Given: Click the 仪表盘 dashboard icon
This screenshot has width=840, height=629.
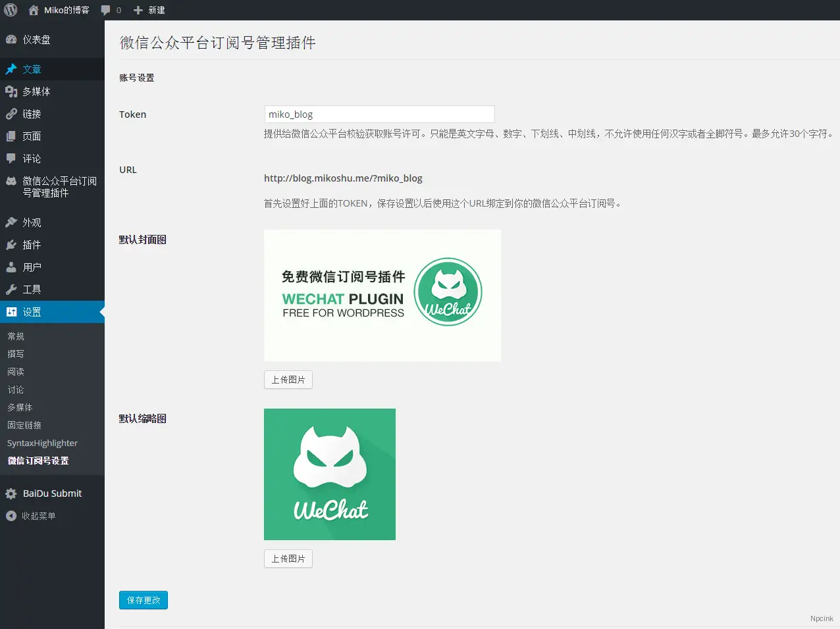Looking at the screenshot, I should [11, 39].
